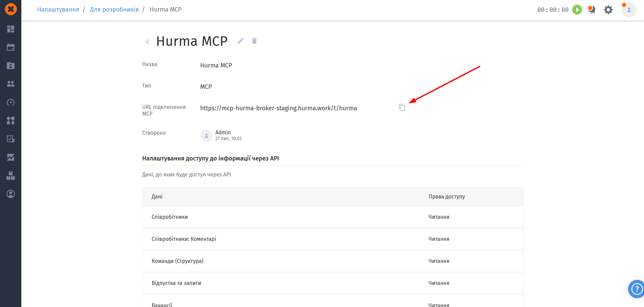Click the Співробітники table row
Image resolution: width=644 pixels, height=307 pixels.
[333, 217]
